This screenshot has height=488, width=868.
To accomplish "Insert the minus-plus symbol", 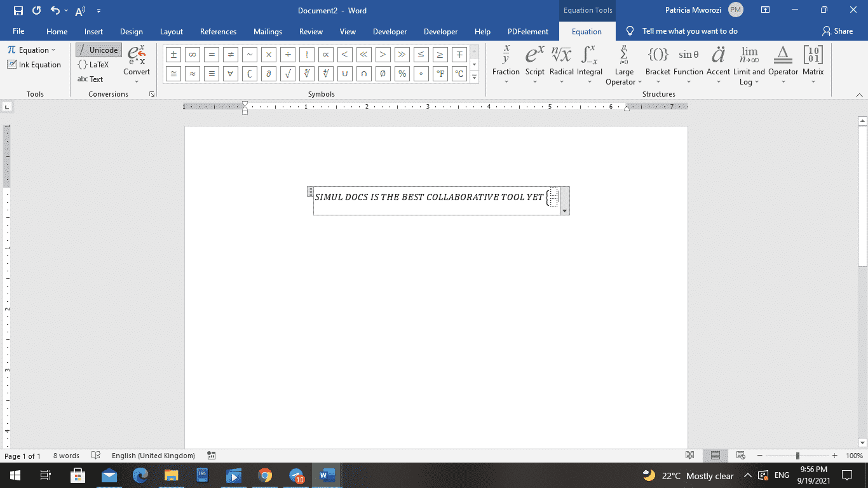I will click(x=459, y=55).
